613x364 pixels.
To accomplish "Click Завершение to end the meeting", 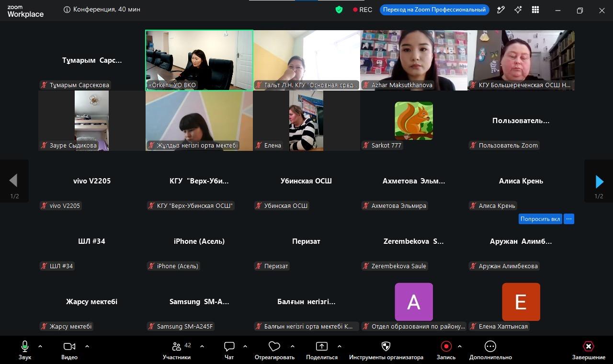I will [x=589, y=350].
